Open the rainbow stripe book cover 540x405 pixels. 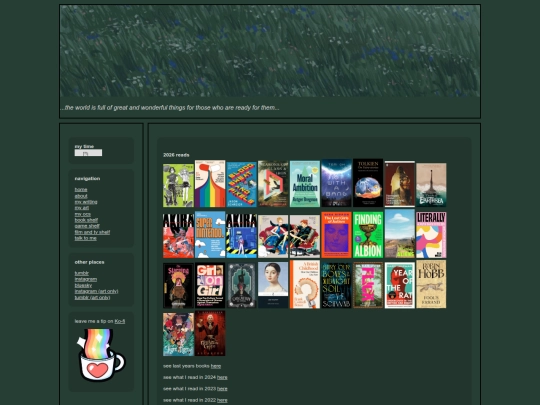tap(210, 184)
